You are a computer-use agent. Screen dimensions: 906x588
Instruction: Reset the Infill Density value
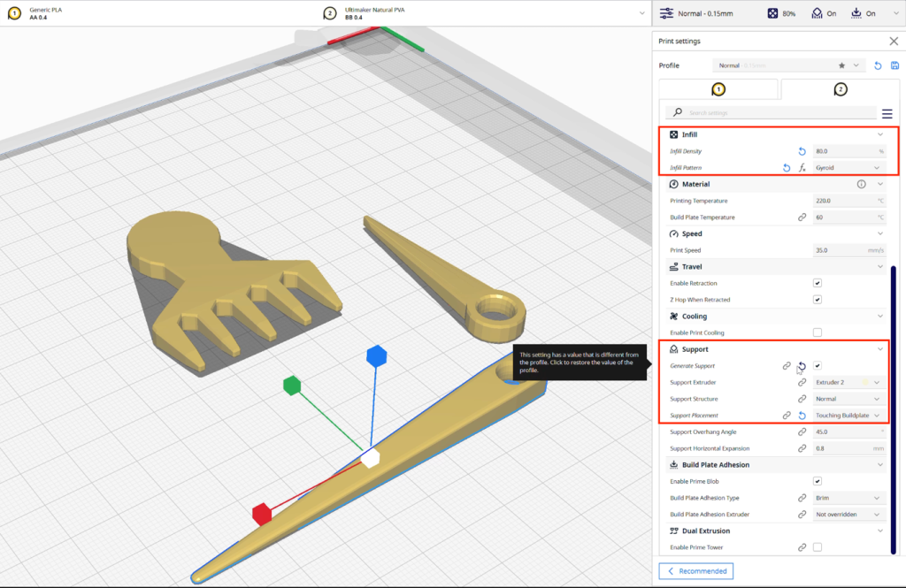802,151
